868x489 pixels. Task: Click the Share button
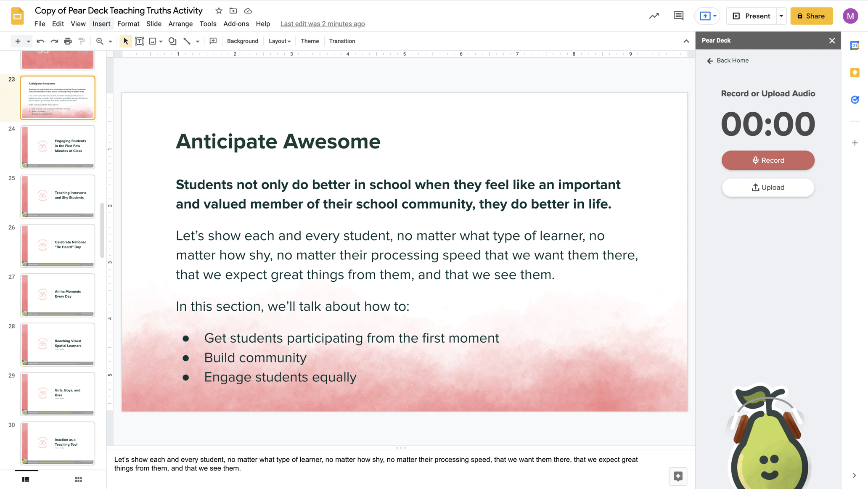click(x=811, y=16)
